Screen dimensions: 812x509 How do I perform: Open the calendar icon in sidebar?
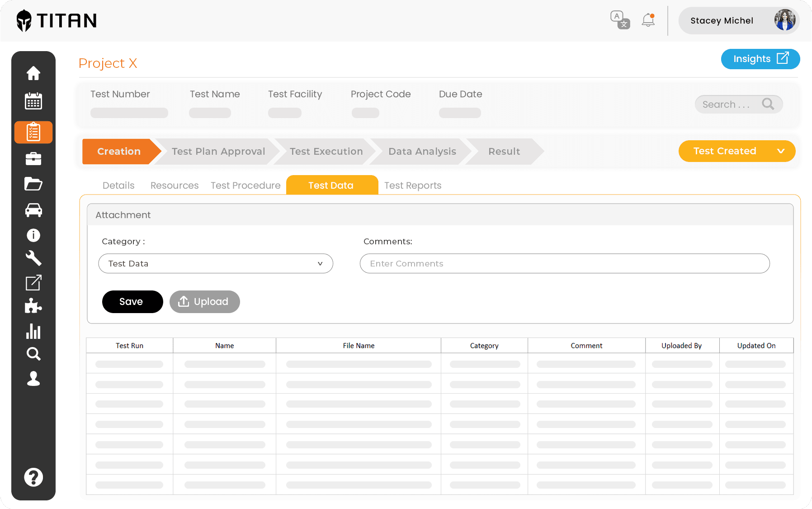pos(33,101)
